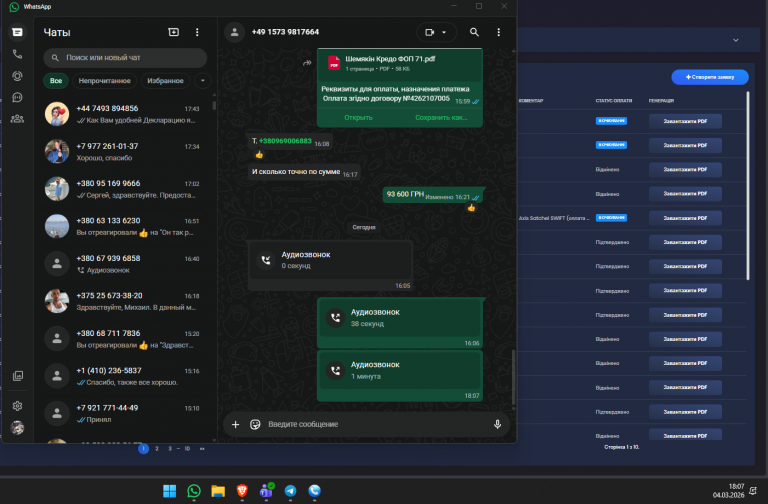This screenshot has width=768, height=504.
Task: Click next pages arrow in background pagination
Action: [202, 449]
